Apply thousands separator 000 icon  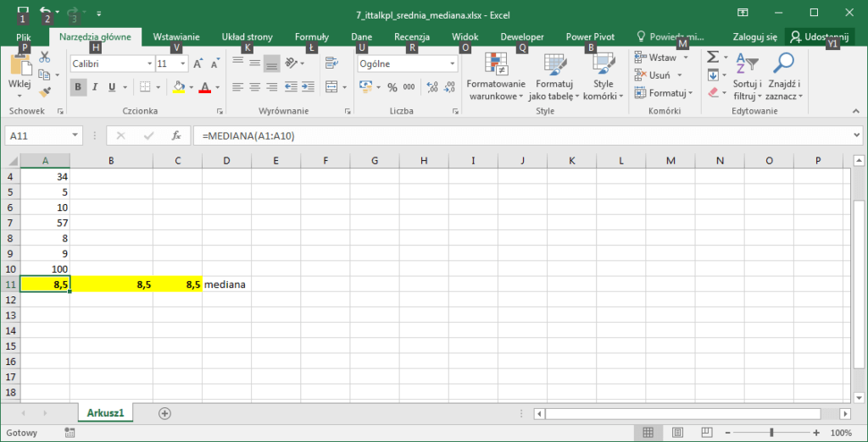coord(409,87)
